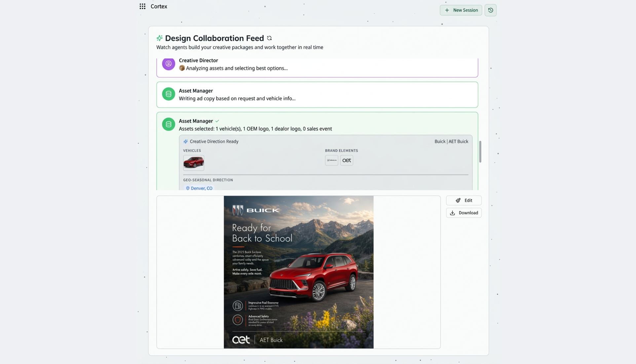Click the Cortex app title
This screenshot has height=364, width=636.
pos(159,6)
